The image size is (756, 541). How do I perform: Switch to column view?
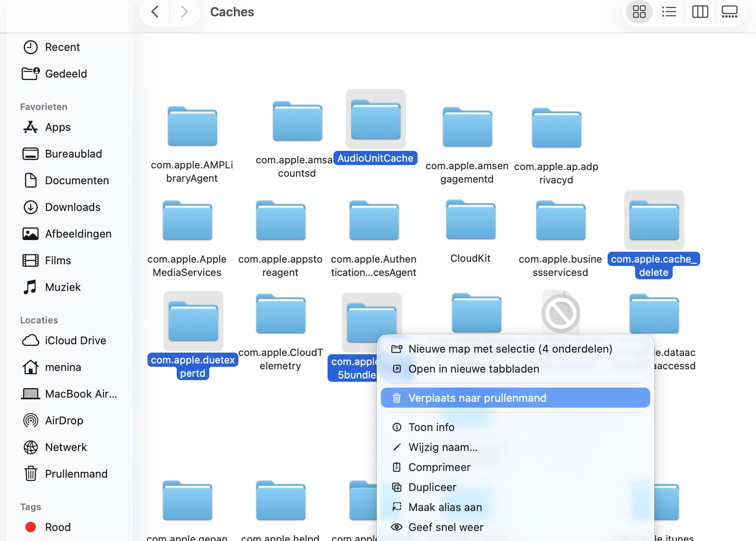(x=700, y=12)
